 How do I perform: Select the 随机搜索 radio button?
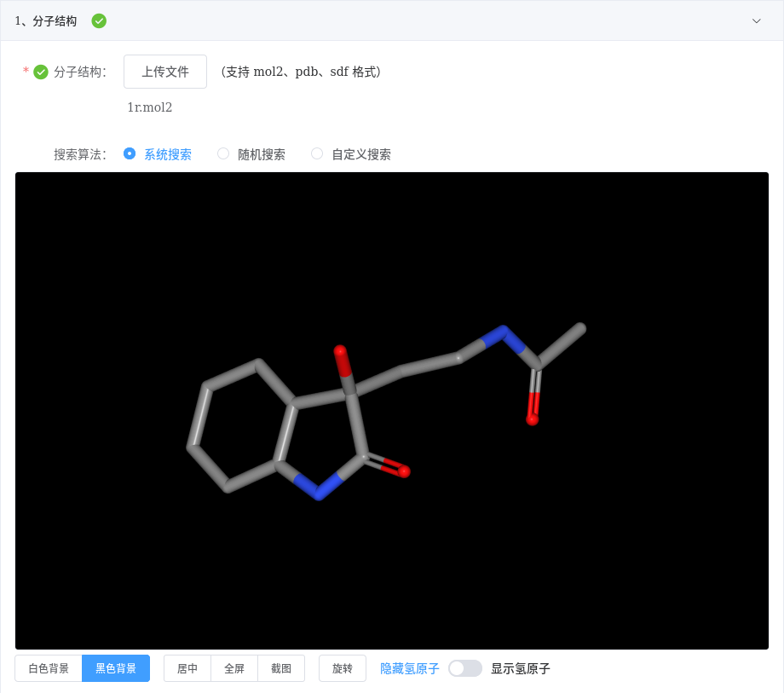pyautogui.click(x=223, y=154)
